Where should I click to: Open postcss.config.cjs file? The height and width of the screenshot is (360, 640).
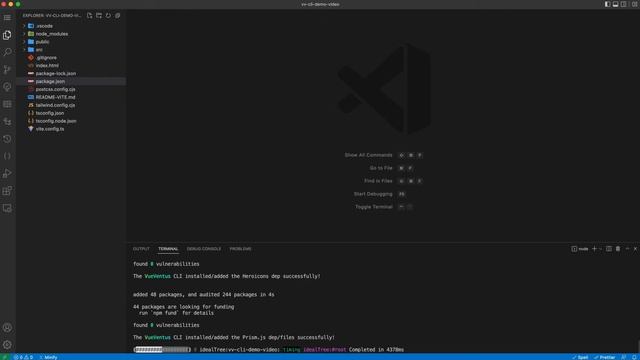pos(71,89)
